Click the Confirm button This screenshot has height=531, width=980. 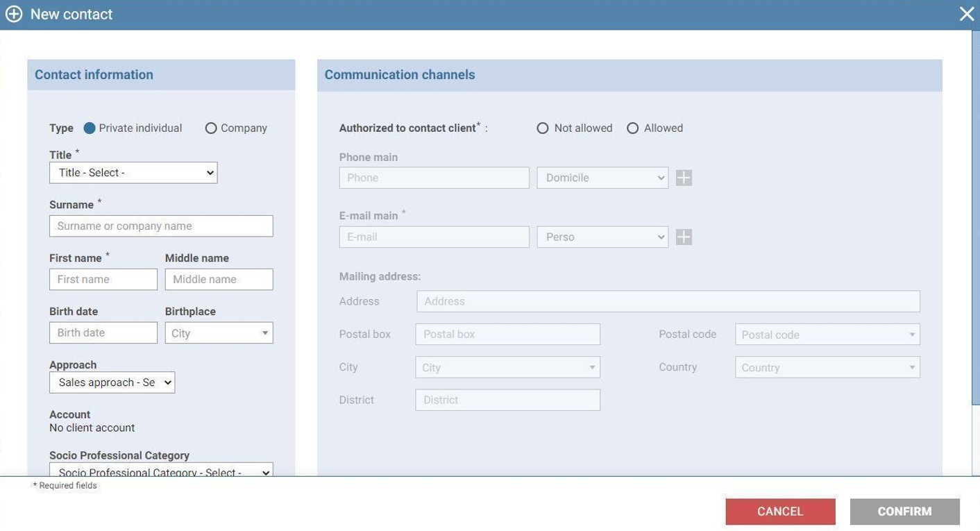904,512
